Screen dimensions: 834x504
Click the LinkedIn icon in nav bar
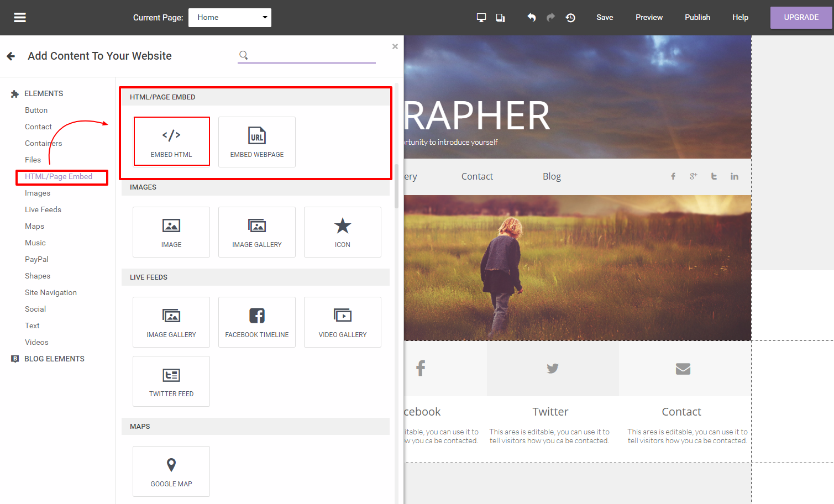click(734, 176)
